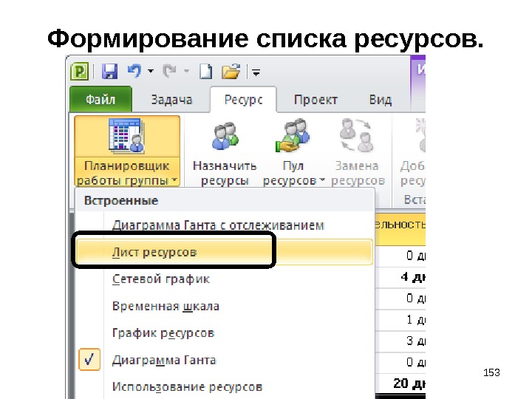Choose Сетевой график view
The height and width of the screenshot is (399, 532).
pyautogui.click(x=225, y=279)
